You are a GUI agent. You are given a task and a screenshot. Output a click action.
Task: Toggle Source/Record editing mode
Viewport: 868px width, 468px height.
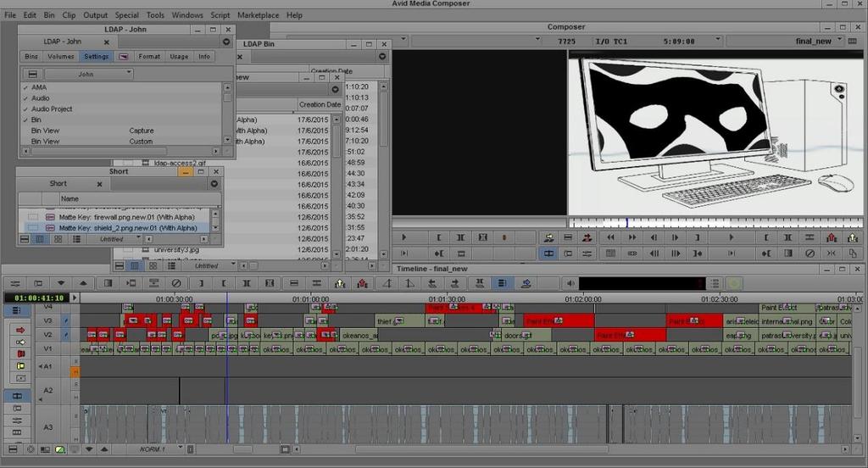click(x=548, y=253)
